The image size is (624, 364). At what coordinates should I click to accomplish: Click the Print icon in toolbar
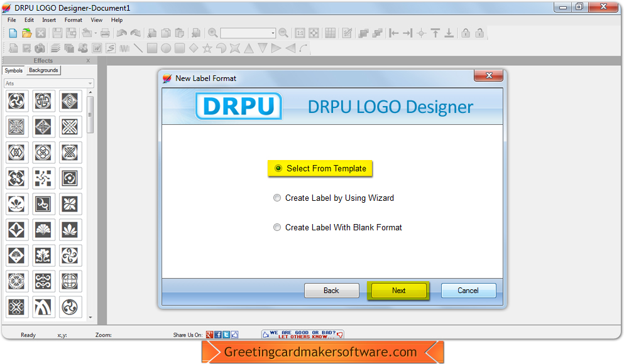(105, 33)
